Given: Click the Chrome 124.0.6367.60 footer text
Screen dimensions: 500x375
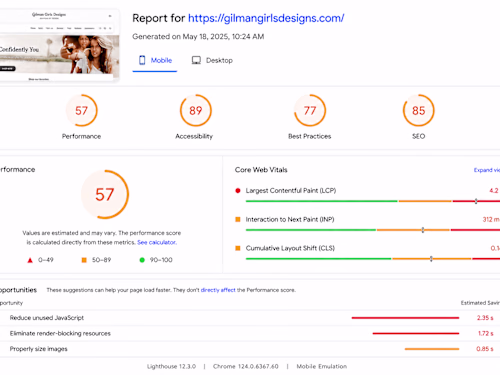Looking at the screenshot, I should point(246,366).
